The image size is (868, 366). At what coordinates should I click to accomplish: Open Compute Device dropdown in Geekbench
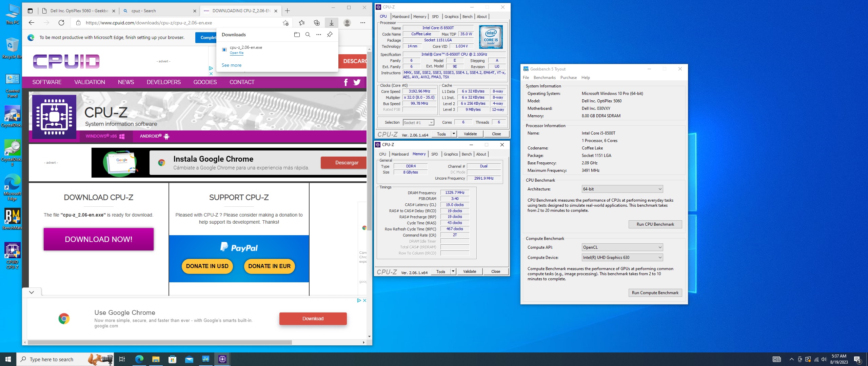point(622,258)
